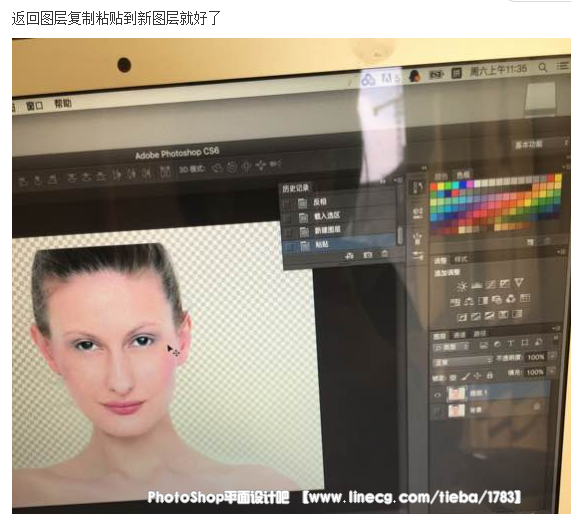Open Spotlight search in macOS menu bar
The height and width of the screenshot is (514, 571).
click(x=543, y=67)
